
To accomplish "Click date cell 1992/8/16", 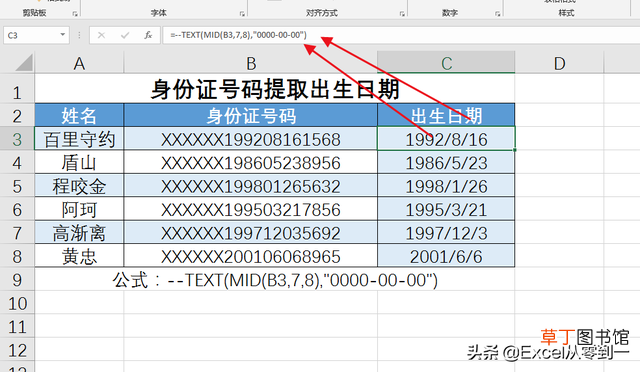I will (446, 139).
